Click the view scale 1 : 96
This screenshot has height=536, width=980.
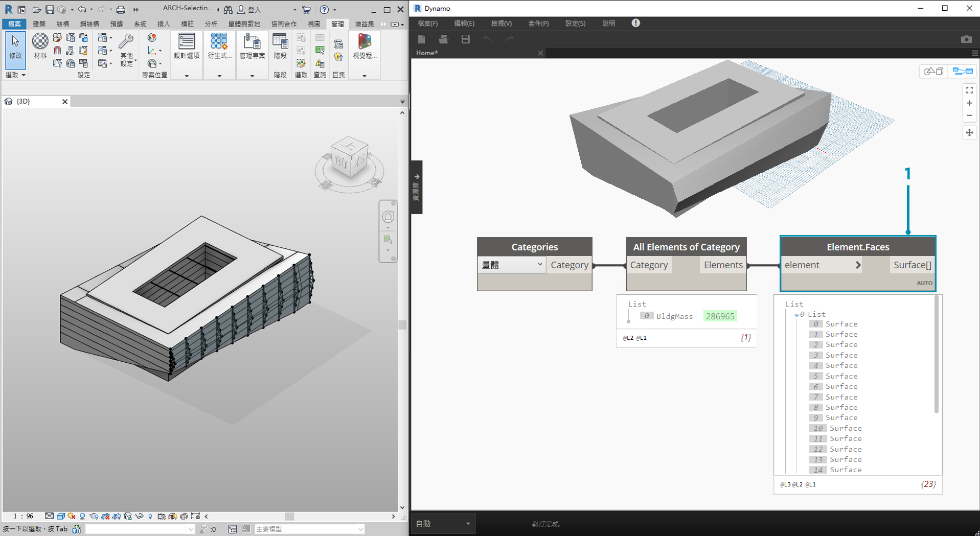(23, 516)
